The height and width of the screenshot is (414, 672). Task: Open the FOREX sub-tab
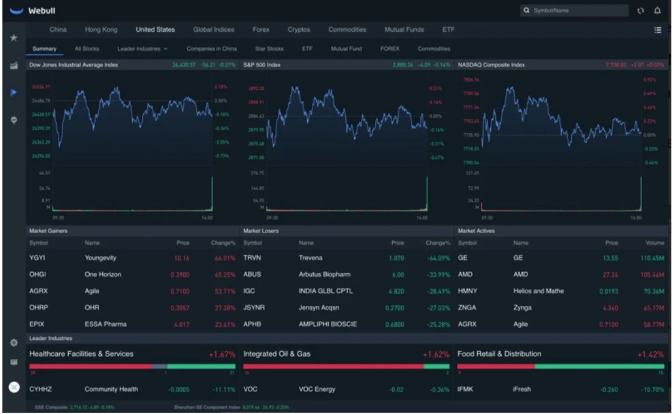pos(390,49)
